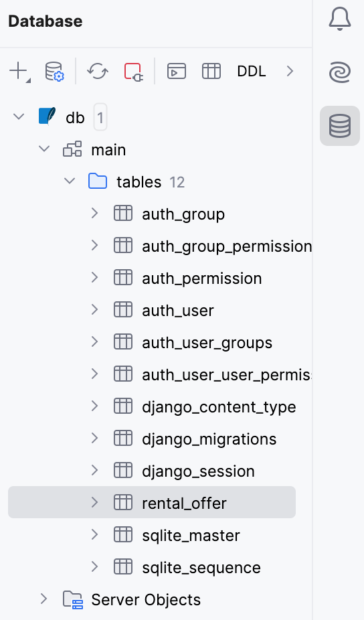Image resolution: width=364 pixels, height=620 pixels.
Task: Open Notifications bell icon
Action: (340, 19)
